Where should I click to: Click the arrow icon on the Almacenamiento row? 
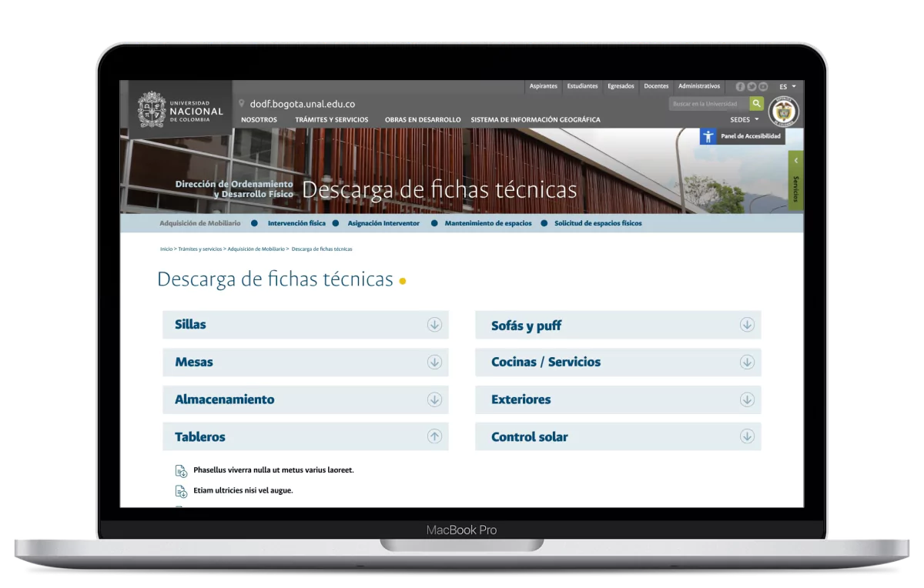[434, 399]
